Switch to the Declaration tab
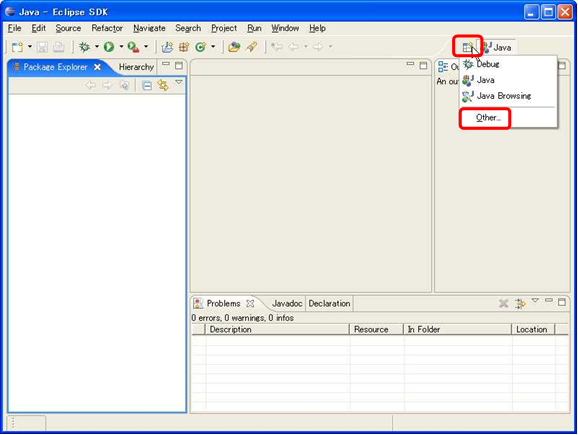This screenshot has height=435, width=578. [x=329, y=303]
